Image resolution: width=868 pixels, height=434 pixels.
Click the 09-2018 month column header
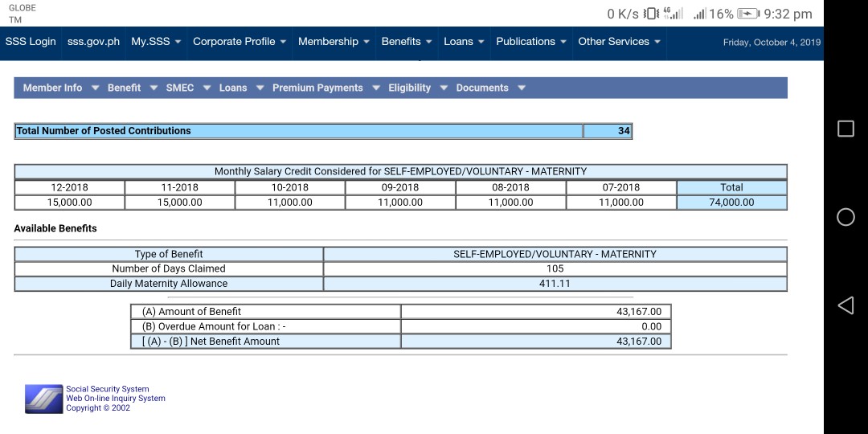coord(400,187)
